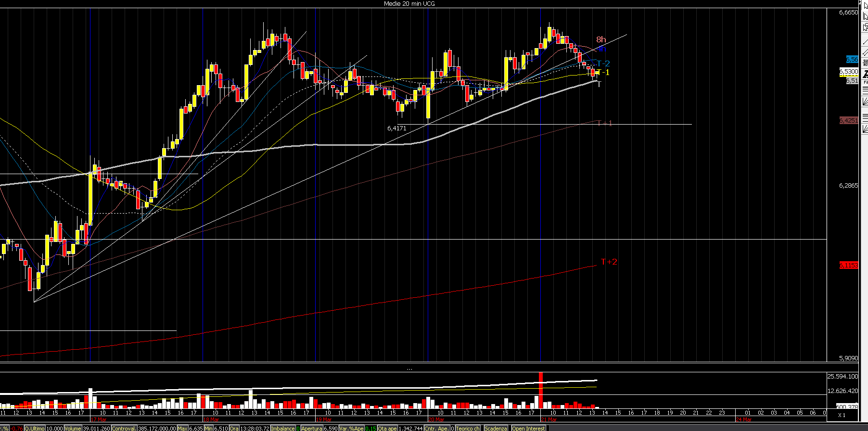The image size is (868, 431).
Task: Click the brown 6,4251 price tag
Action: (849, 120)
